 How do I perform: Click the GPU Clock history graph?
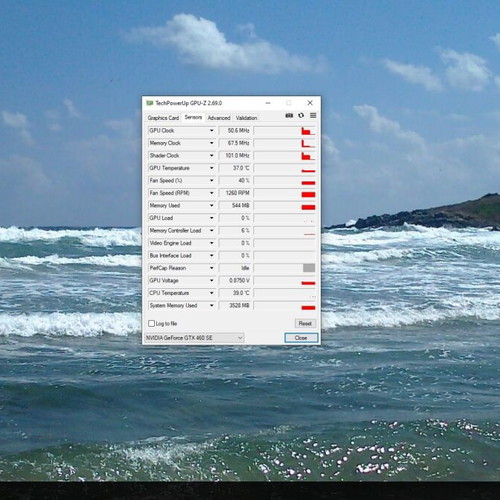[x=285, y=131]
